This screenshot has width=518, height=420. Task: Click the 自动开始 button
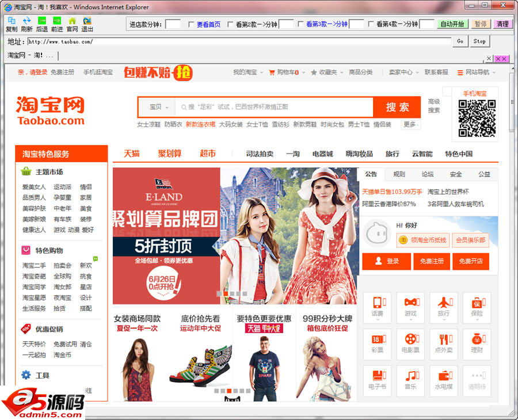tap(452, 24)
